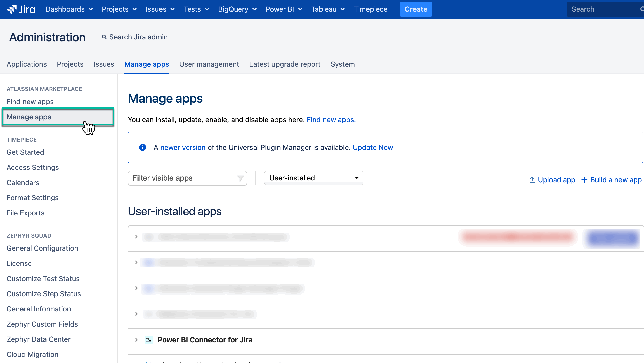Viewport: 644px width, 363px height.
Task: Click the plus icon for Build a new app
Action: 584,180
